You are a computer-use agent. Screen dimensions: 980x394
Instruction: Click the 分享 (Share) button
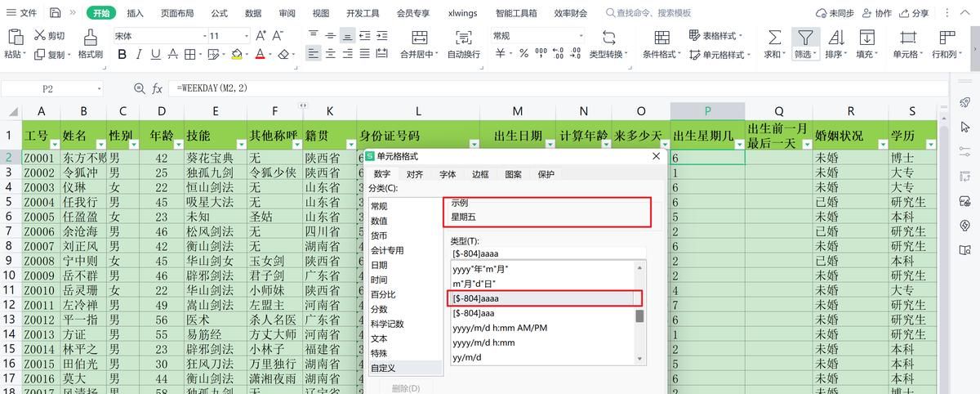tap(913, 13)
